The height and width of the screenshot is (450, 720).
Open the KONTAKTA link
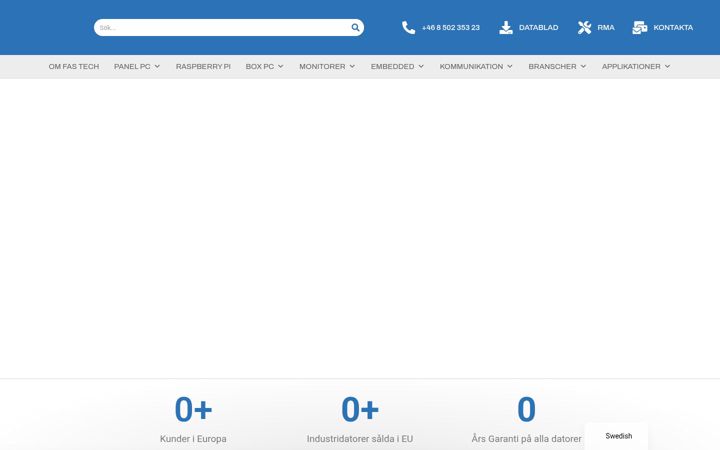(673, 28)
